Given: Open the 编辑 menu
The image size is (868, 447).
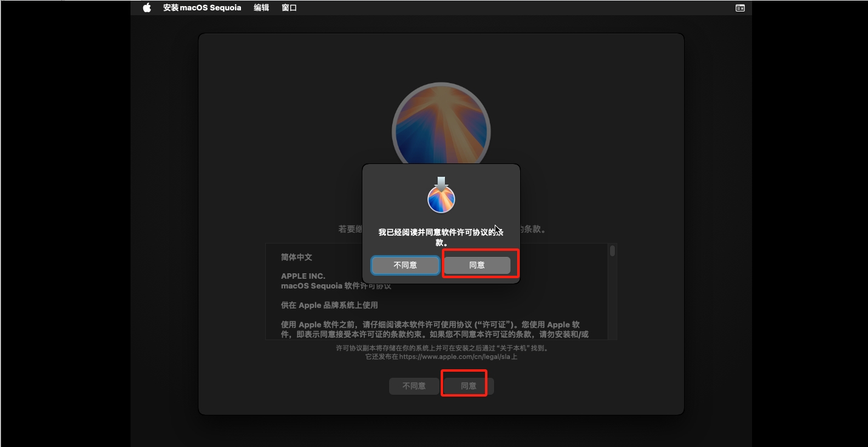Looking at the screenshot, I should (262, 8).
